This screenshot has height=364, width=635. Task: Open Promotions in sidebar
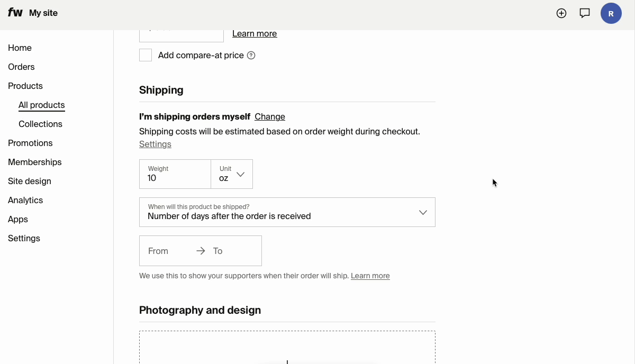click(x=30, y=143)
